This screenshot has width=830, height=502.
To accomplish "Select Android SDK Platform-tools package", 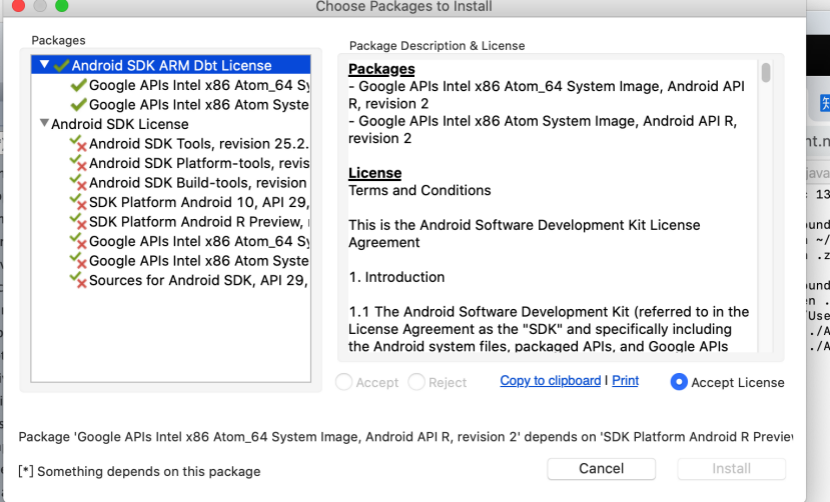I will tap(199, 163).
